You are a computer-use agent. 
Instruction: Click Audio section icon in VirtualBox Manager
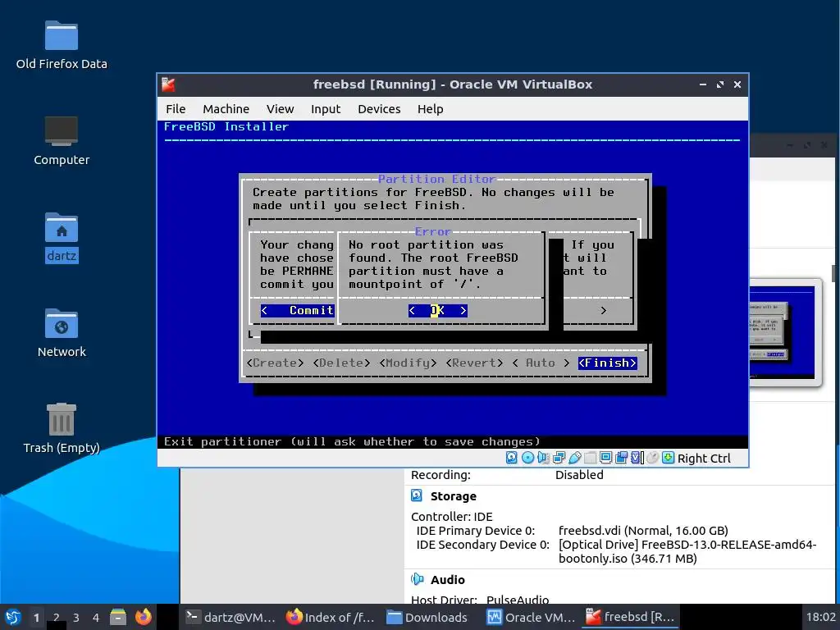pos(417,579)
